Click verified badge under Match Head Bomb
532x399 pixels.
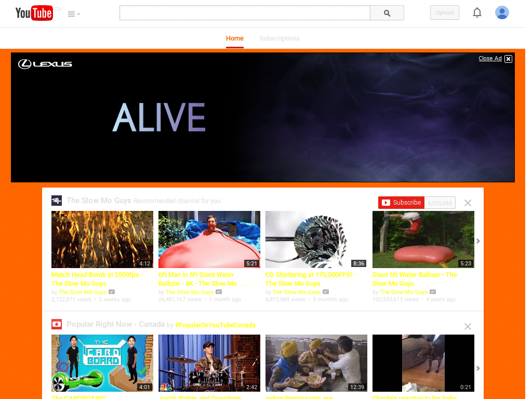(x=112, y=292)
